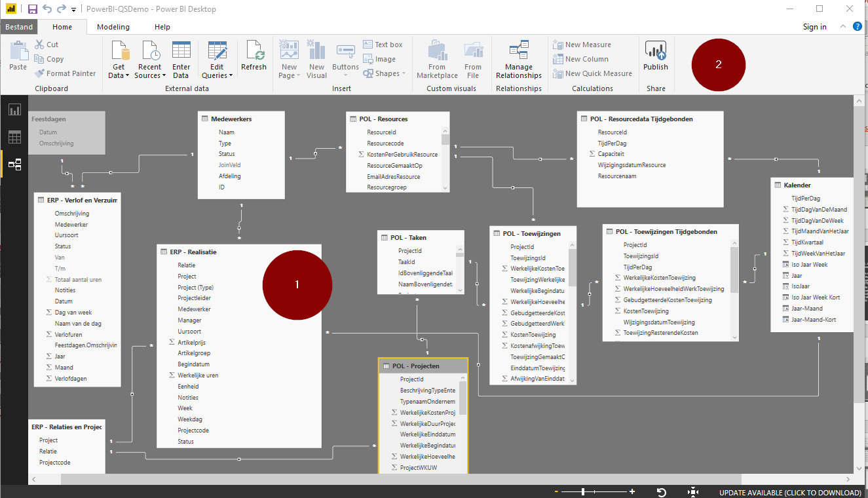868x498 pixels.
Task: Insert an Image
Action: point(379,59)
